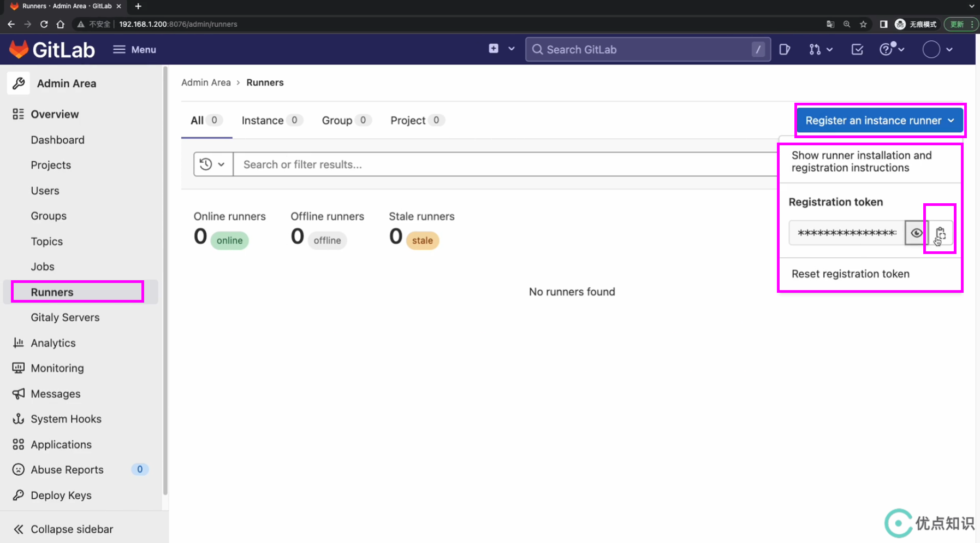Viewport: 980px width, 543px height.
Task: Click the GitLab fox logo
Action: (x=19, y=49)
